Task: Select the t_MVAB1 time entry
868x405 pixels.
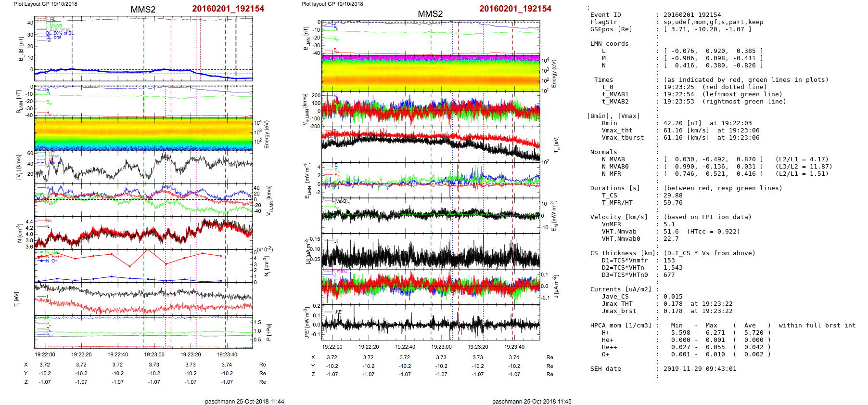Action: (x=615, y=94)
